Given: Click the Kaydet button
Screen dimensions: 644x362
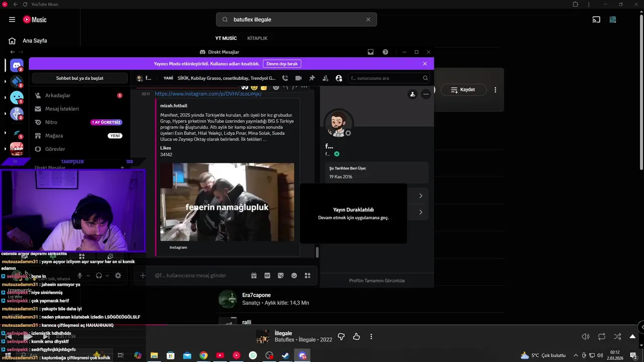Looking at the screenshot, I should pos(463,89).
